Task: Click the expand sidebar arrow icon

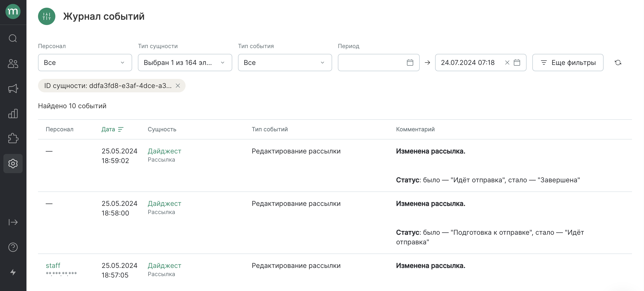Action: point(13,222)
